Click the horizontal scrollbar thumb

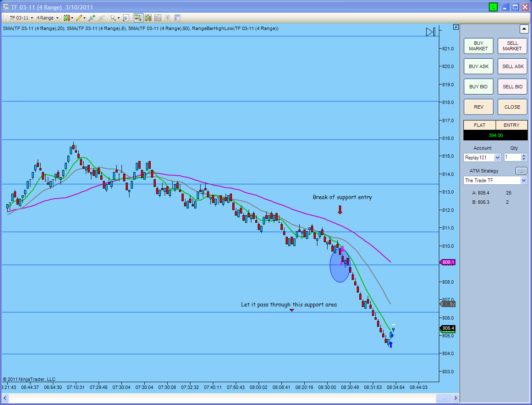click(x=444, y=398)
